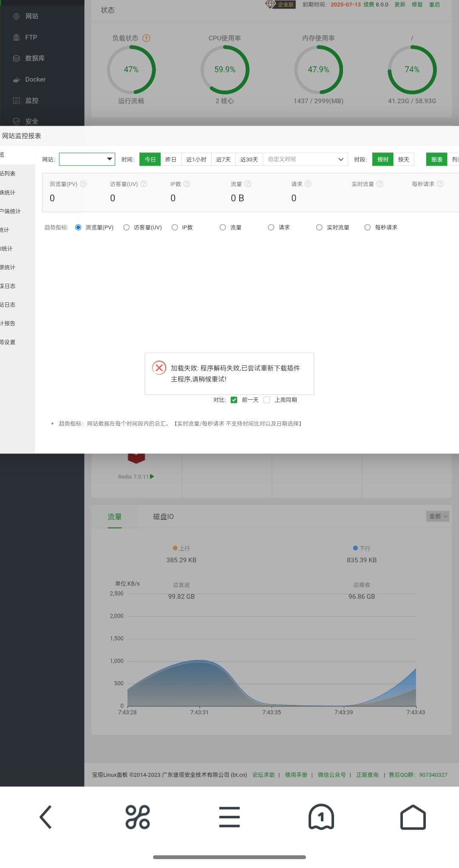This screenshot has width=459, height=868.
Task: Switch to the 流量 tab
Action: (115, 517)
